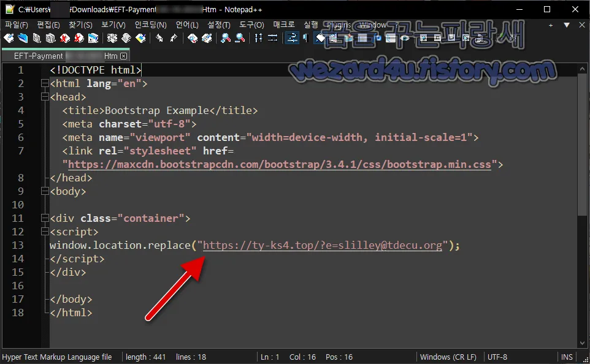The width and height of the screenshot is (590, 364).
Task: Click 'length : 441' in status bar
Action: click(x=145, y=357)
